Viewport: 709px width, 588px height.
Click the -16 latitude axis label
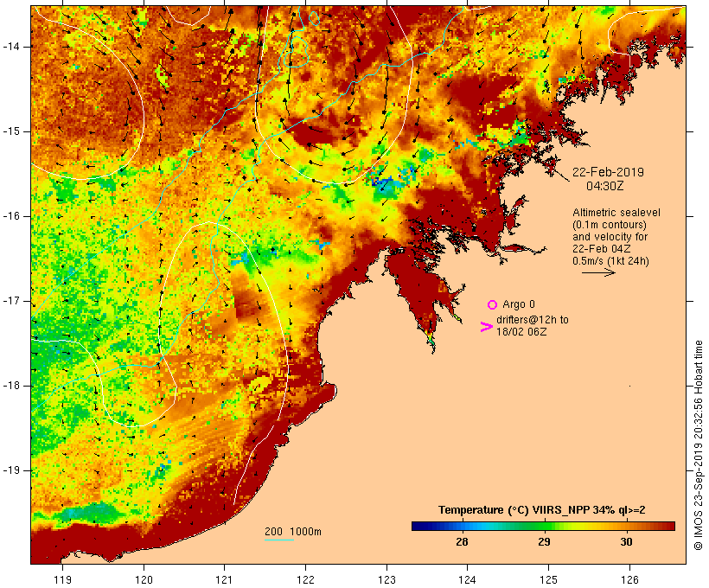[11, 216]
